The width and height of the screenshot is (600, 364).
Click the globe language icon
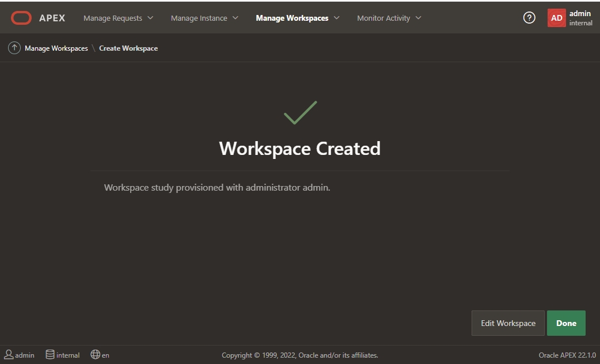tap(95, 355)
